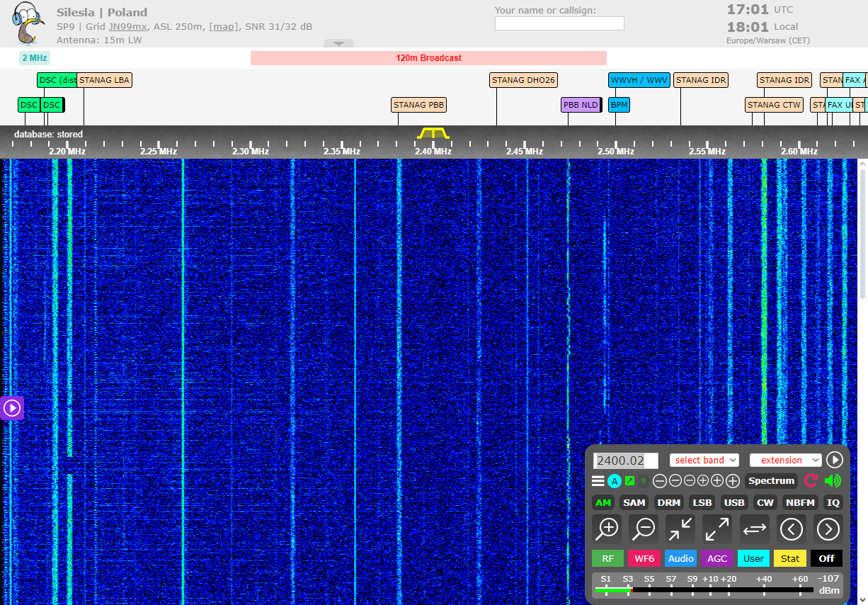
Task: Click the double-headed horizontal arrow button
Action: point(755,528)
